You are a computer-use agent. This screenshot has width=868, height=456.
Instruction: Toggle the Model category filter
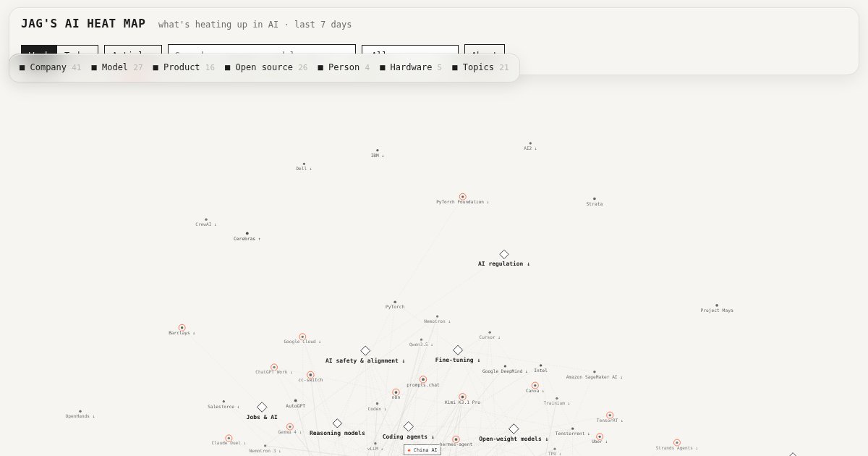[116, 67]
